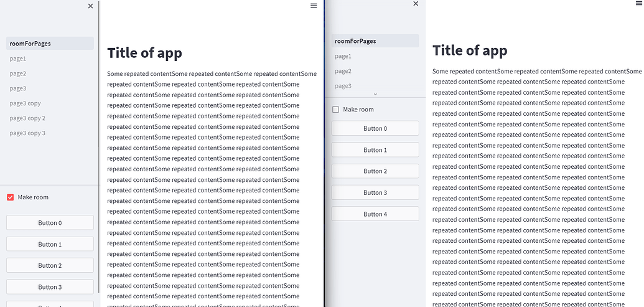This screenshot has height=307, width=644.
Task: Close the right app's sidebar with X
Action: [x=416, y=3]
